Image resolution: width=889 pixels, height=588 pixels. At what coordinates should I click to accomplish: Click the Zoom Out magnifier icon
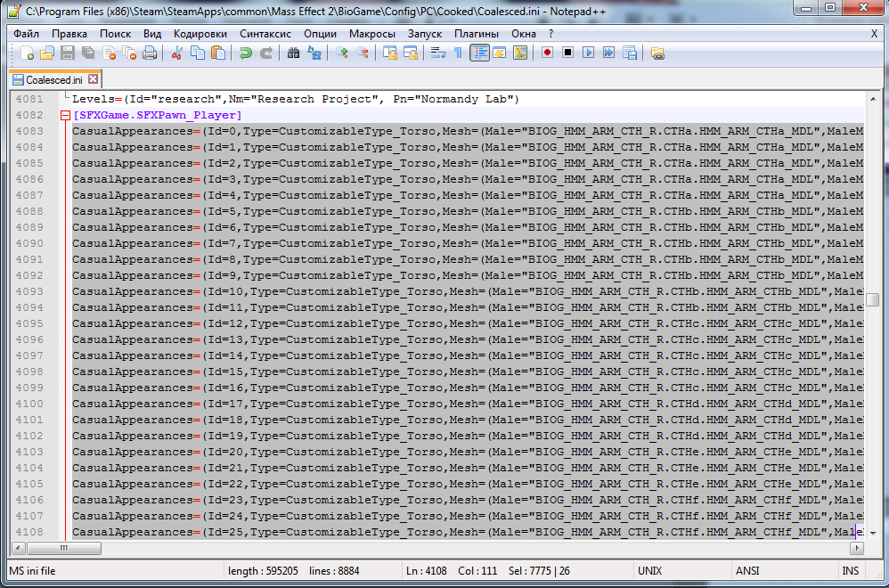pyautogui.click(x=362, y=53)
